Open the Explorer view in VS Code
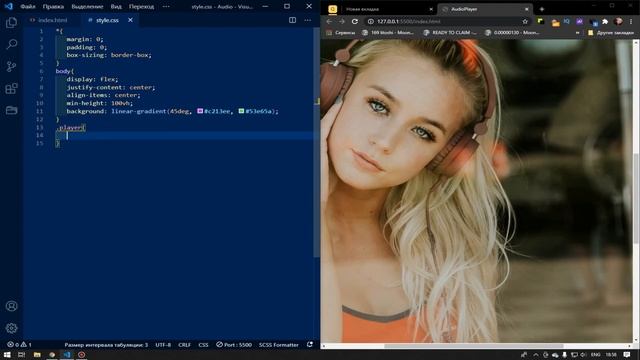Image resolution: width=640 pixels, height=360 pixels. tap(11, 22)
